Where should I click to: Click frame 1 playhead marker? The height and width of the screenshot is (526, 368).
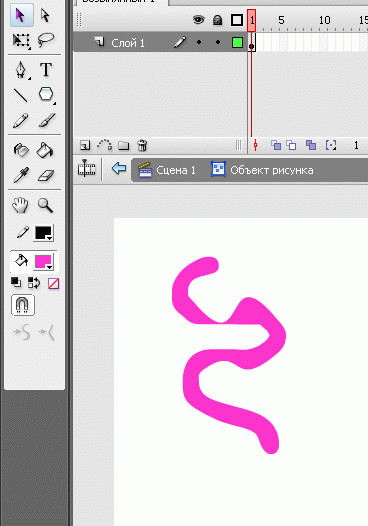252,20
